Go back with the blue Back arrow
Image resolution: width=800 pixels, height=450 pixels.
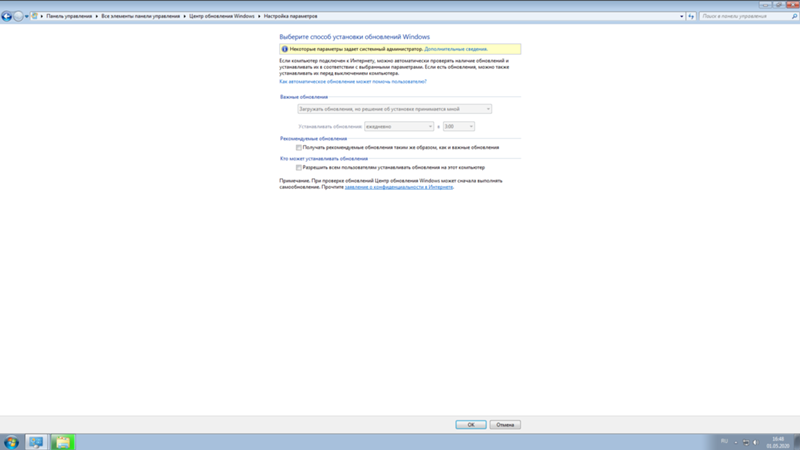coord(7,16)
